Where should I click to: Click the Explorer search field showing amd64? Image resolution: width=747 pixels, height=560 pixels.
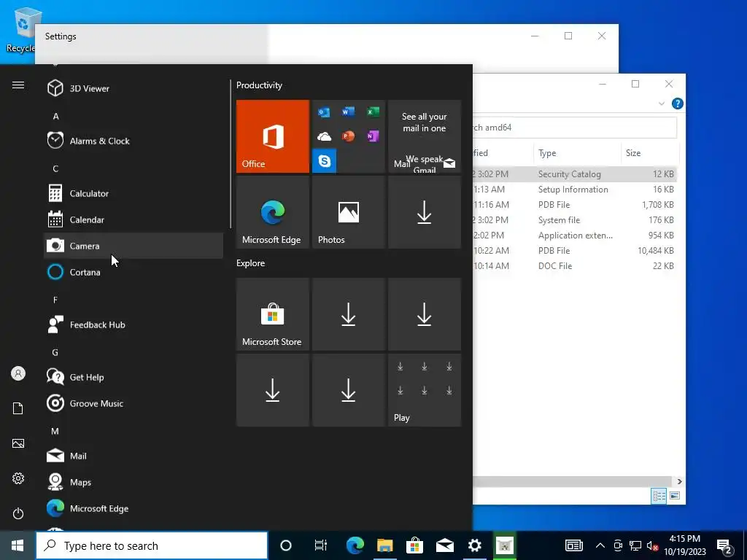575,128
